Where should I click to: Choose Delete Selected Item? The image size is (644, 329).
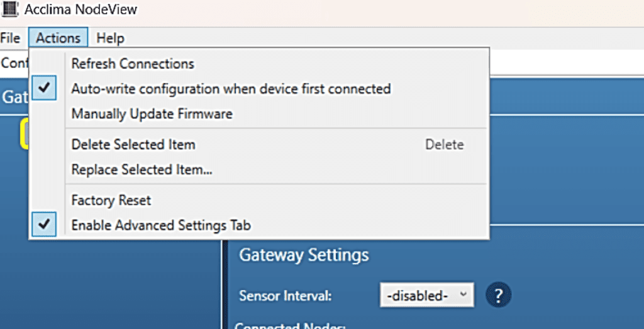tap(133, 145)
